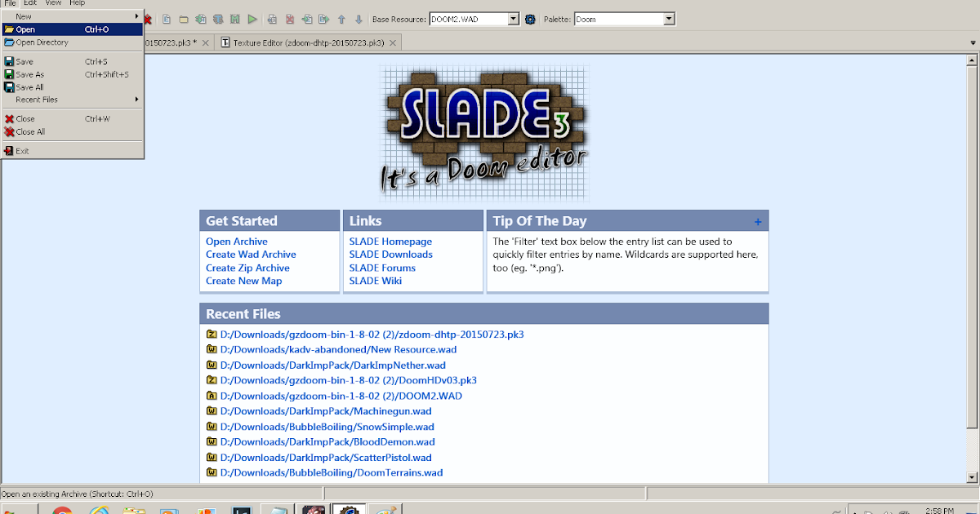Screen dimensions: 980x514
Task: Open the SLADE Wiki link
Action: click(x=376, y=281)
